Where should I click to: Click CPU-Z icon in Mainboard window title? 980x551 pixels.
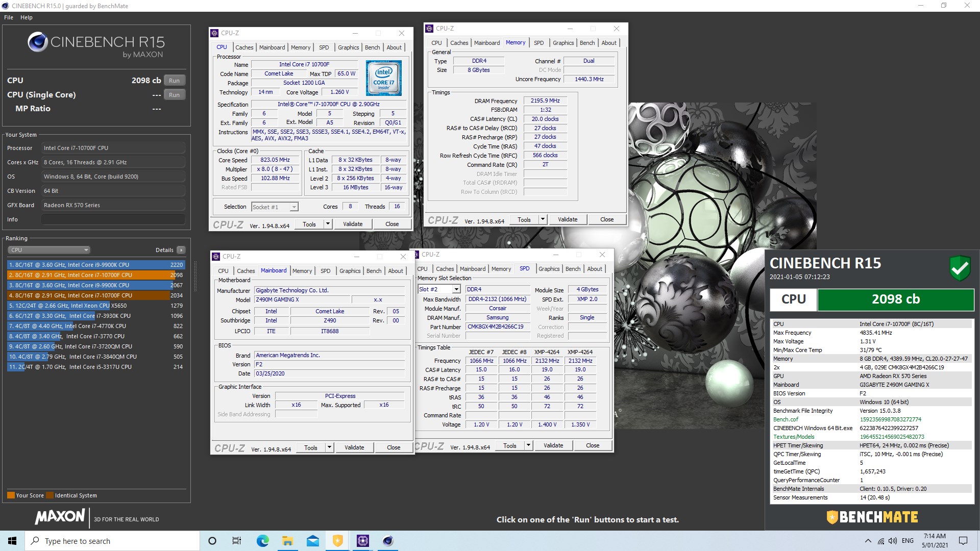point(216,257)
